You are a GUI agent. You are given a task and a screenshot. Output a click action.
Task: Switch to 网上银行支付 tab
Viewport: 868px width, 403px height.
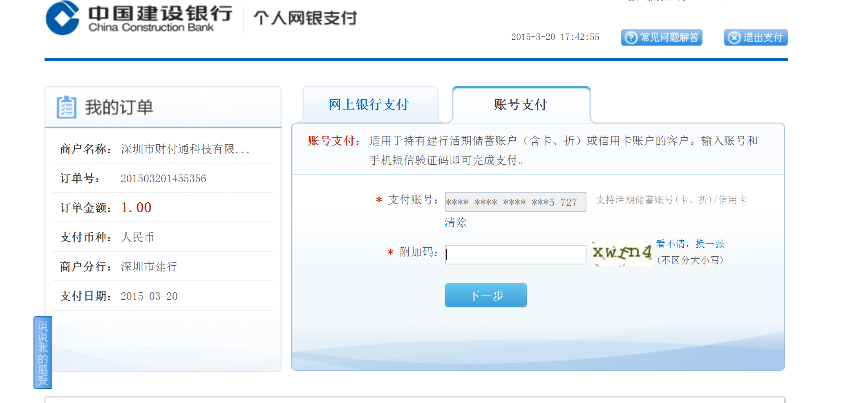point(369,105)
